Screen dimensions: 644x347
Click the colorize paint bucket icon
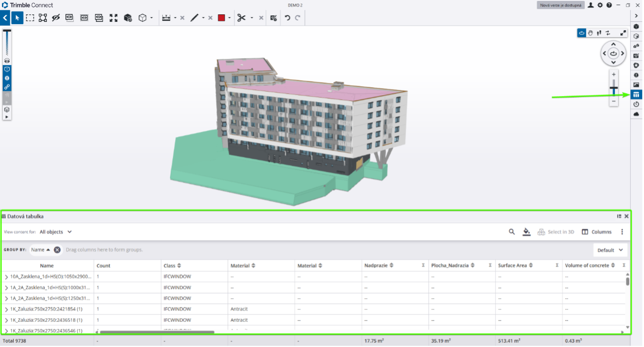coord(526,232)
